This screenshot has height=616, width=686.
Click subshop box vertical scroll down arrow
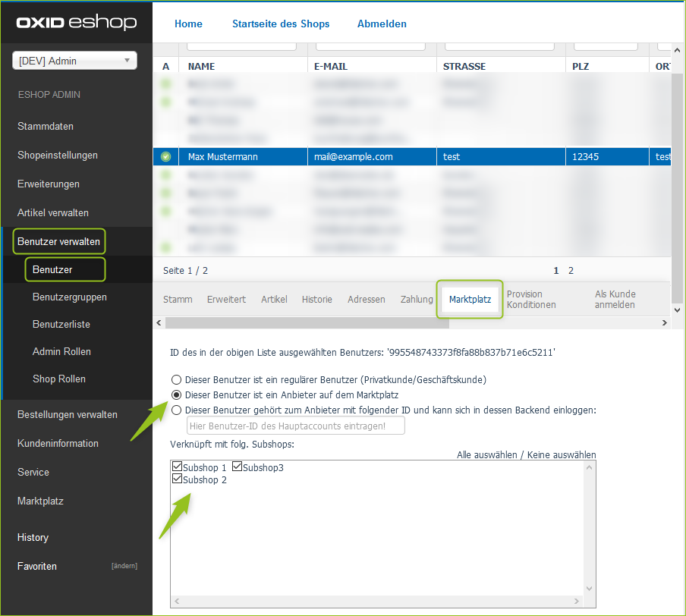click(x=590, y=589)
